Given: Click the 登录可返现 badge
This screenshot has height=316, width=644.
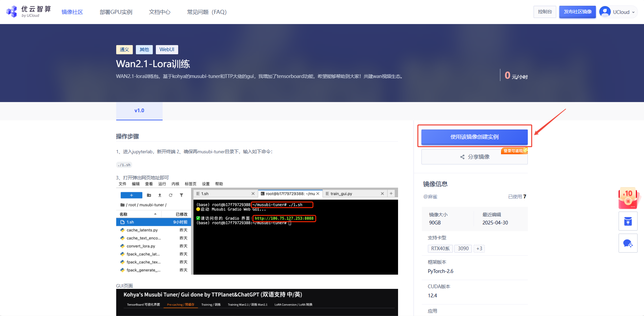Looking at the screenshot, I should [x=514, y=151].
